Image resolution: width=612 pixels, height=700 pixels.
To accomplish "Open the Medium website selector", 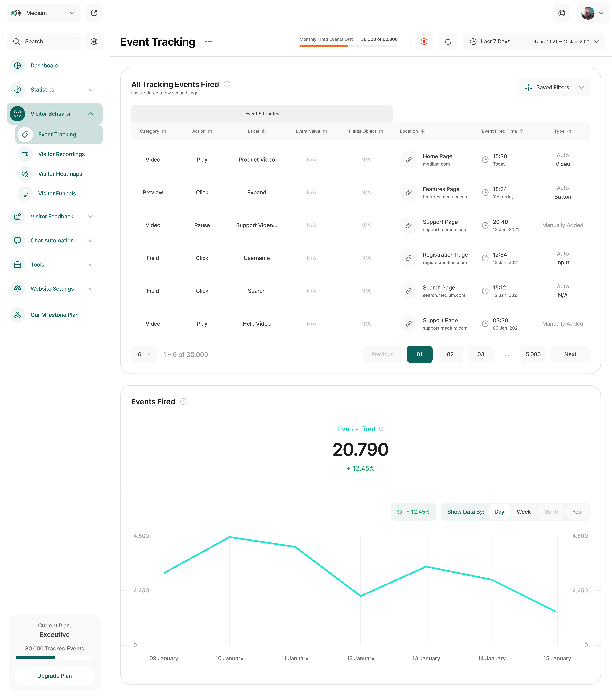I will point(44,13).
